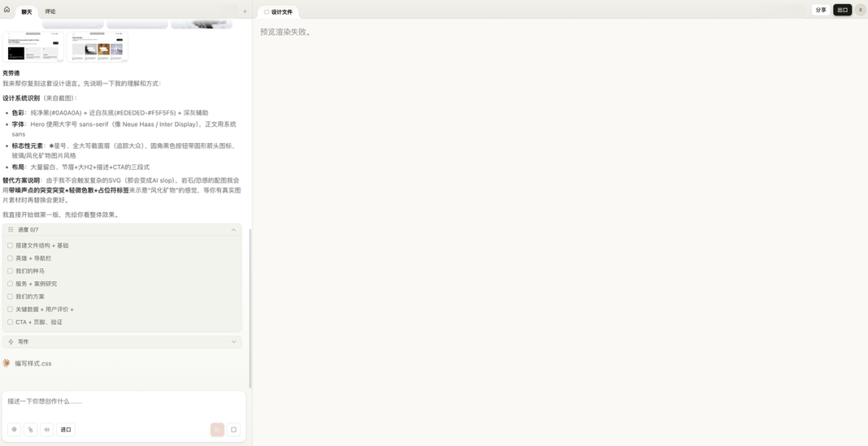868x446 pixels.
Task: Click the circular settings icon in composer
Action: pos(14,429)
